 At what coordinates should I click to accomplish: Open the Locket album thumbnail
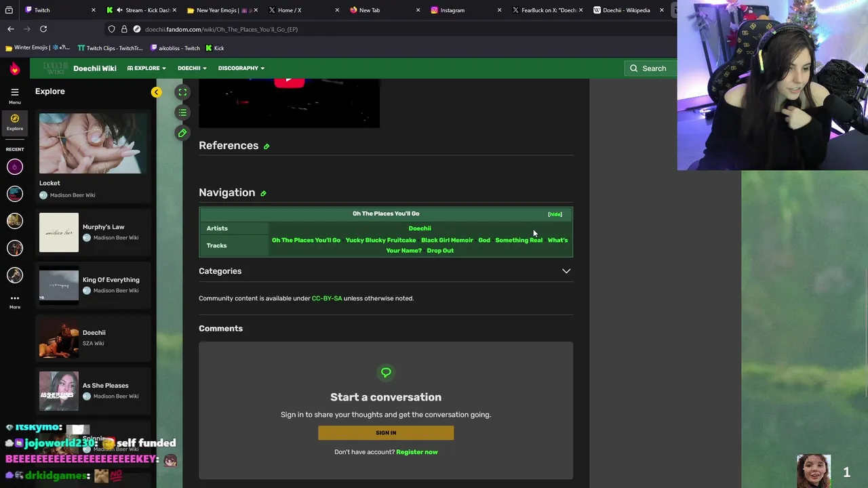coord(93,143)
